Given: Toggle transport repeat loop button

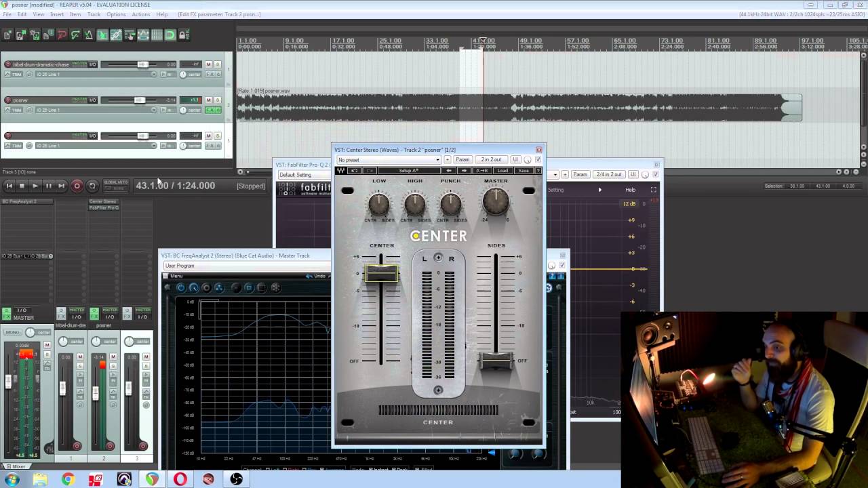Looking at the screenshot, I should 92,186.
